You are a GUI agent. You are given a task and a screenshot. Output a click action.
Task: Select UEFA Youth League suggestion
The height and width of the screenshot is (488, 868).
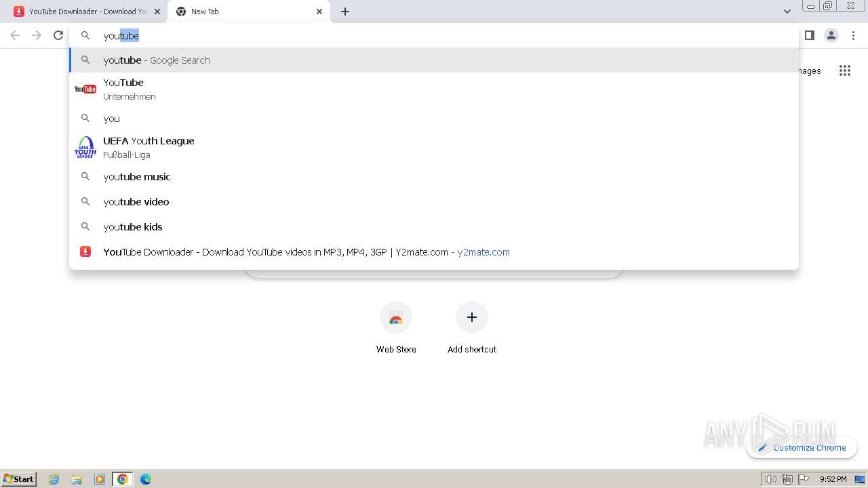click(x=434, y=147)
